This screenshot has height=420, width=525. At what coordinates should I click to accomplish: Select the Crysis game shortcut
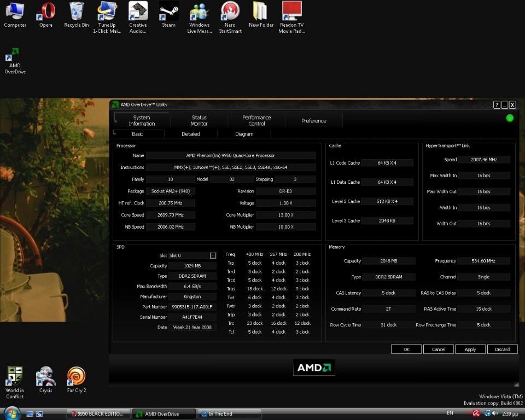click(46, 380)
